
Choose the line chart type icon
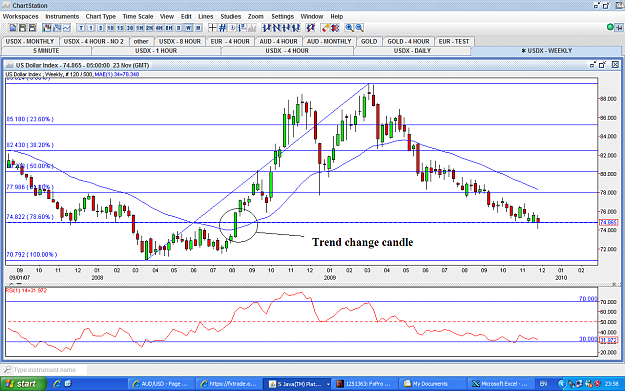pos(67,28)
